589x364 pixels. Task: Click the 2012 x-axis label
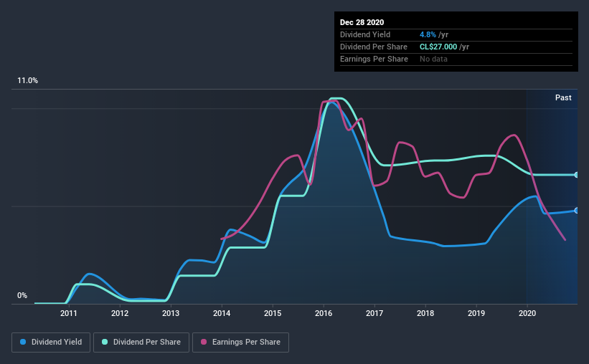[x=120, y=313]
